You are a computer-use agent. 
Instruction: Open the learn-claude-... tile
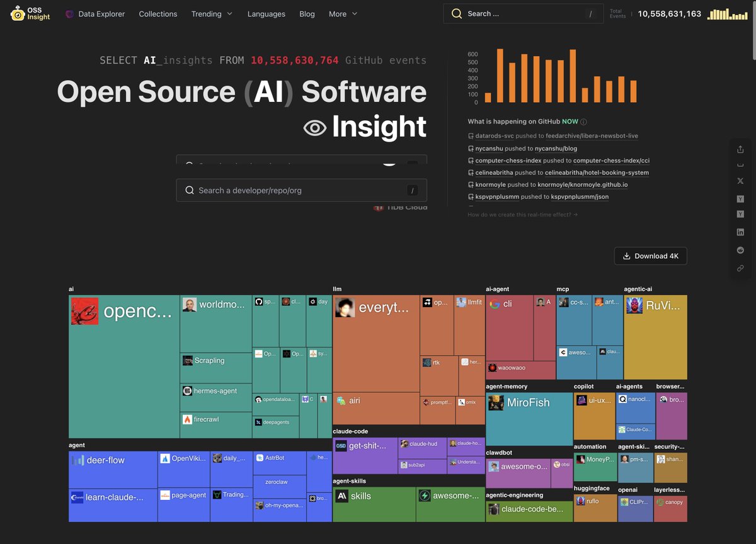pos(113,505)
